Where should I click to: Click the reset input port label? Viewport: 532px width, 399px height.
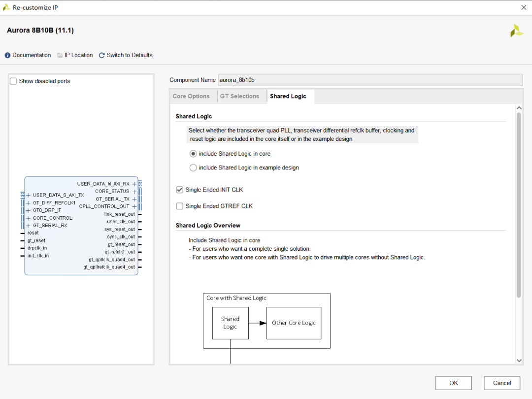[33, 233]
